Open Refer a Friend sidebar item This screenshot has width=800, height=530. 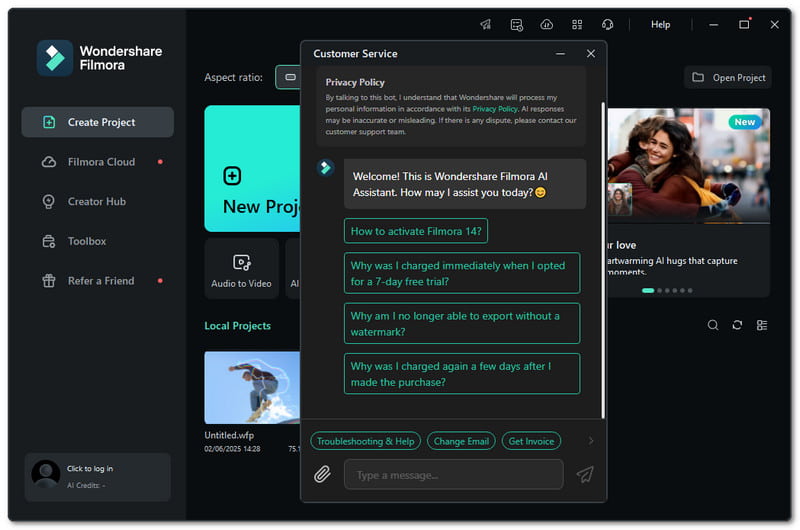pyautogui.click(x=97, y=281)
